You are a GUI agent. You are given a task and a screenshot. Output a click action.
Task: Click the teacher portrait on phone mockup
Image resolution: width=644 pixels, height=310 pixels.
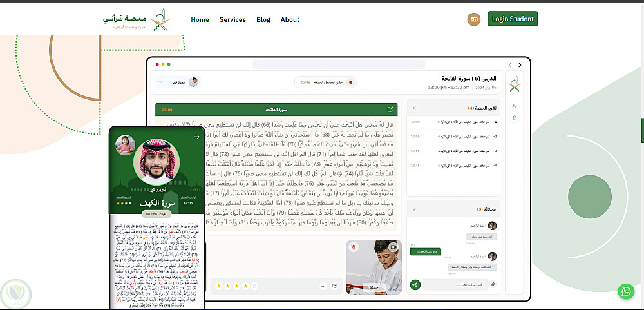(156, 162)
